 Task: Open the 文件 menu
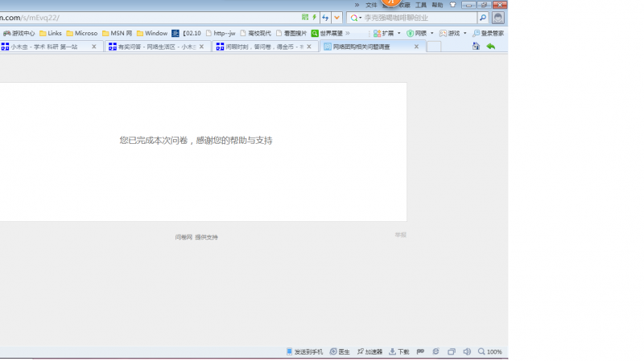coord(371,5)
